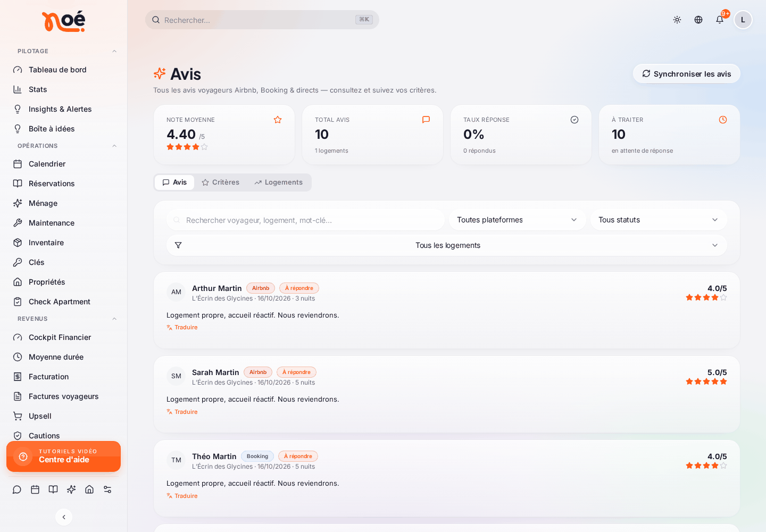Translate Sarah Martin's review

pyautogui.click(x=182, y=412)
